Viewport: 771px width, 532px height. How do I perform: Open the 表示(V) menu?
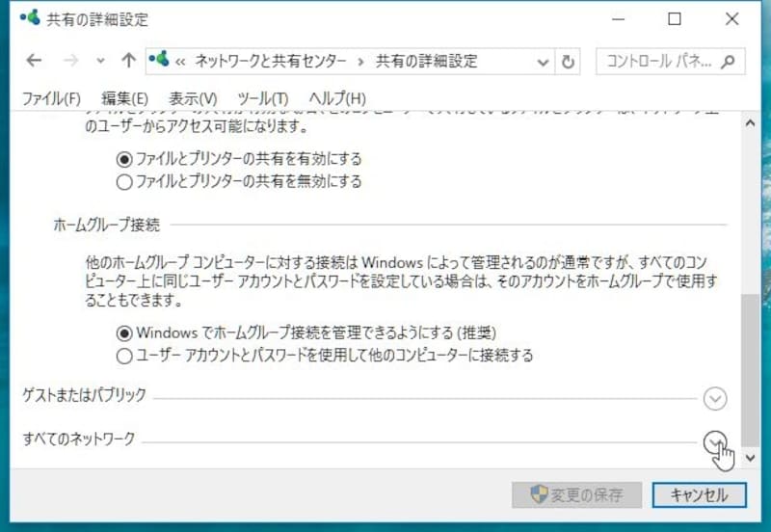193,98
